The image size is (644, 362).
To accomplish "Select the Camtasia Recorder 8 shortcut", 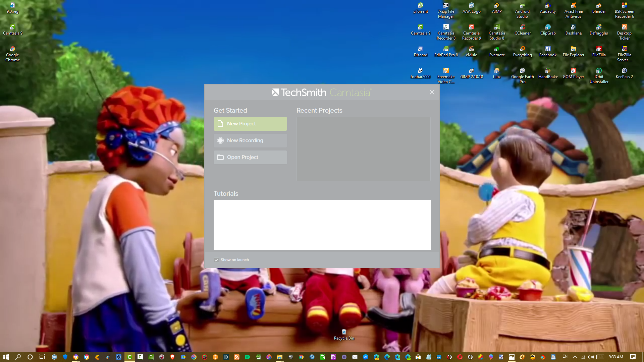I will (x=446, y=32).
